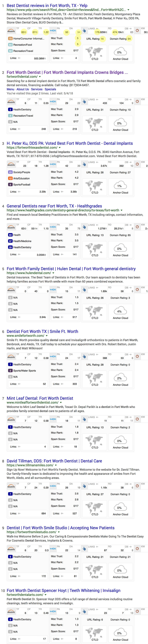
Task: Expand the arrow beside fortworthsmilestudio.com URL
Action: [x=59, y=532]
